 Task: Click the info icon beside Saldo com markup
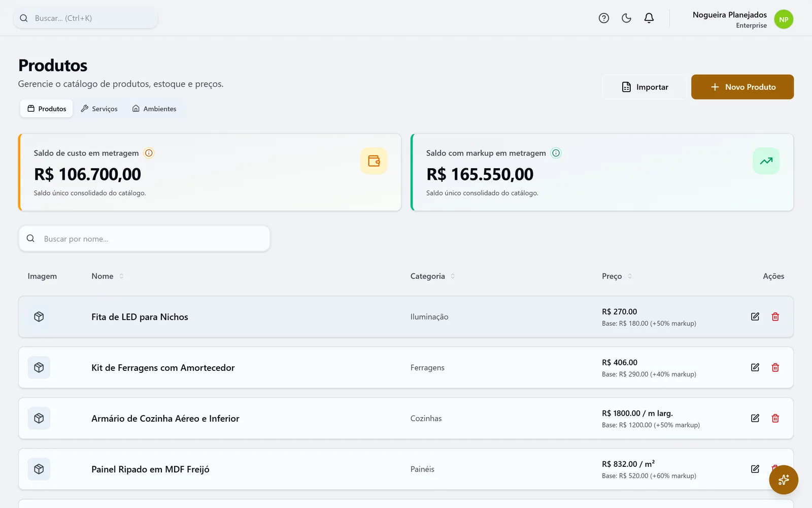click(556, 153)
